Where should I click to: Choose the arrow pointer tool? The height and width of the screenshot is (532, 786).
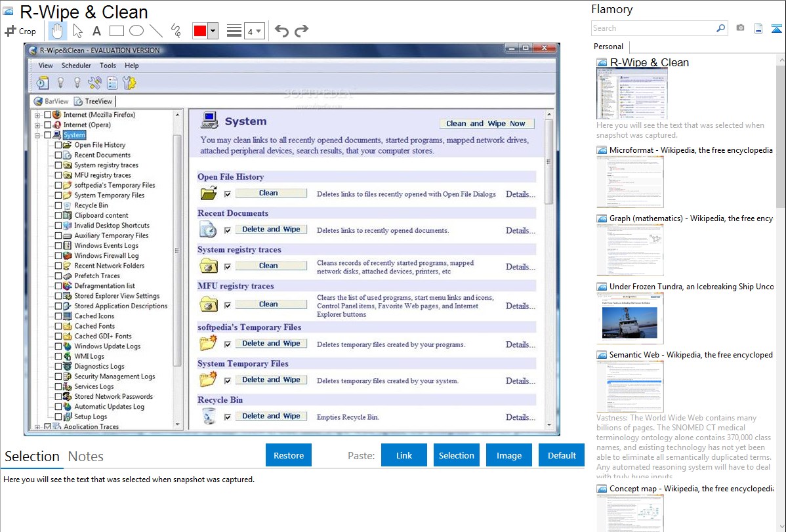click(x=77, y=31)
